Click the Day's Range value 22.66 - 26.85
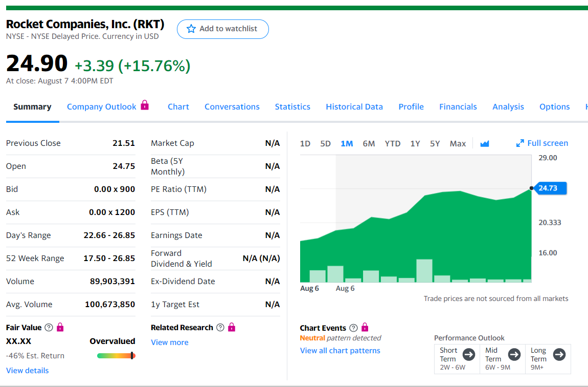This screenshot has width=588, height=387. coord(109,235)
